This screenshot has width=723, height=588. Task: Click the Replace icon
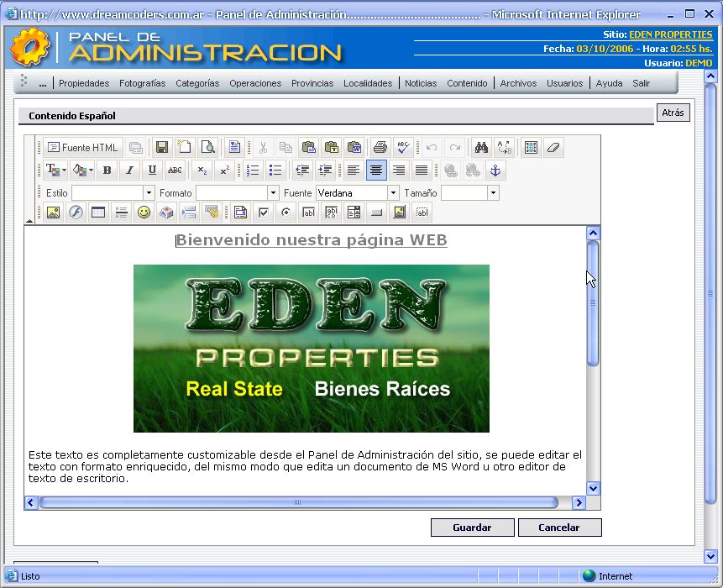505,148
